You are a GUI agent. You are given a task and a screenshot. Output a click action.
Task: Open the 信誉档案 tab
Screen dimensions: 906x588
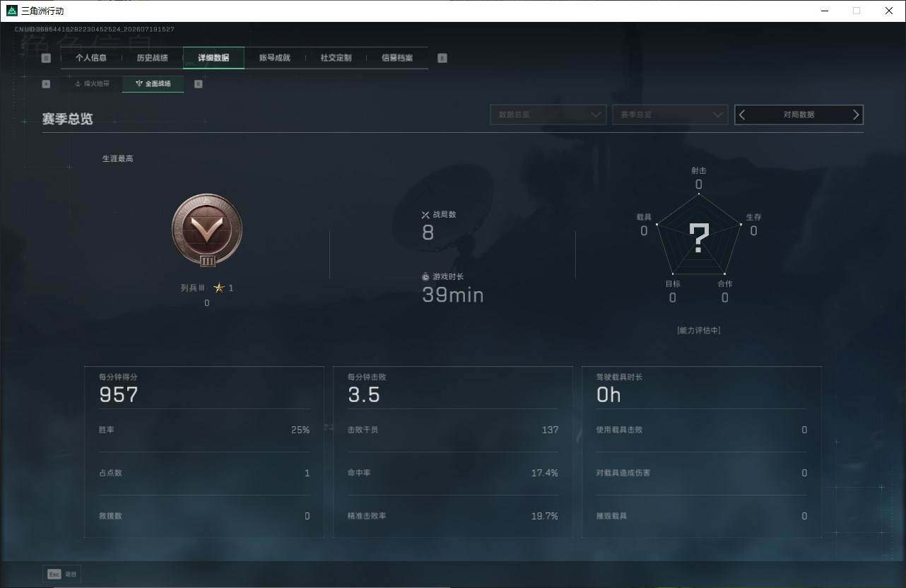click(397, 58)
